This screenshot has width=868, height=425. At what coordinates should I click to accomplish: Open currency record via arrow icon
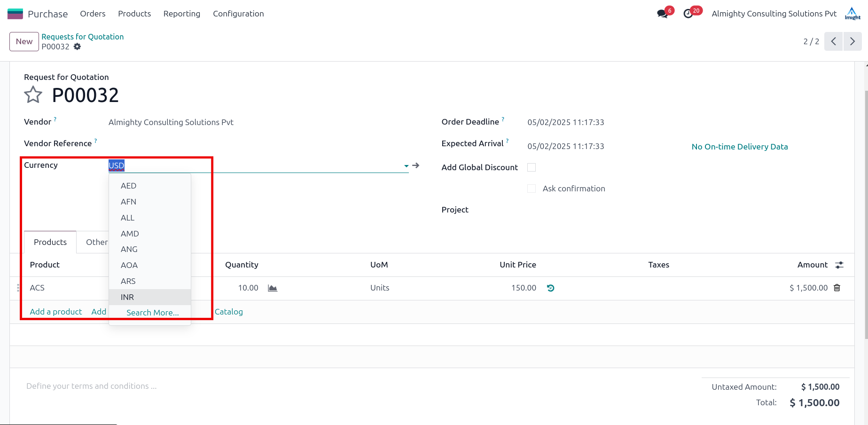[x=416, y=165]
